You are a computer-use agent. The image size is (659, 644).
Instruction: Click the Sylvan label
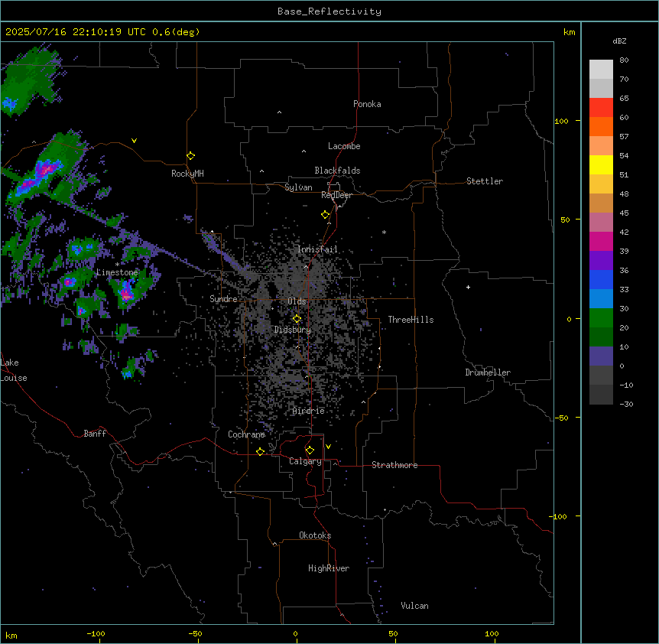(298, 187)
